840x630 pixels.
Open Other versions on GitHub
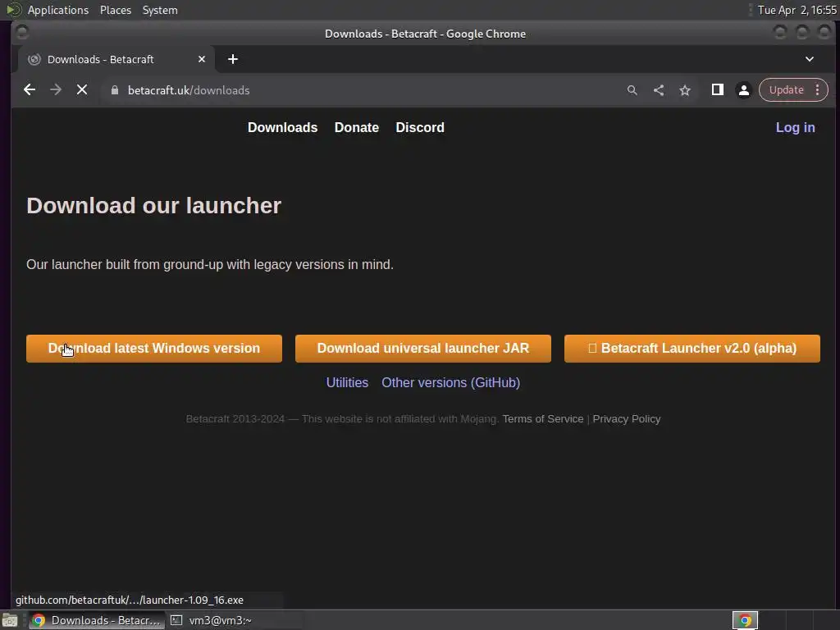pyautogui.click(x=450, y=382)
